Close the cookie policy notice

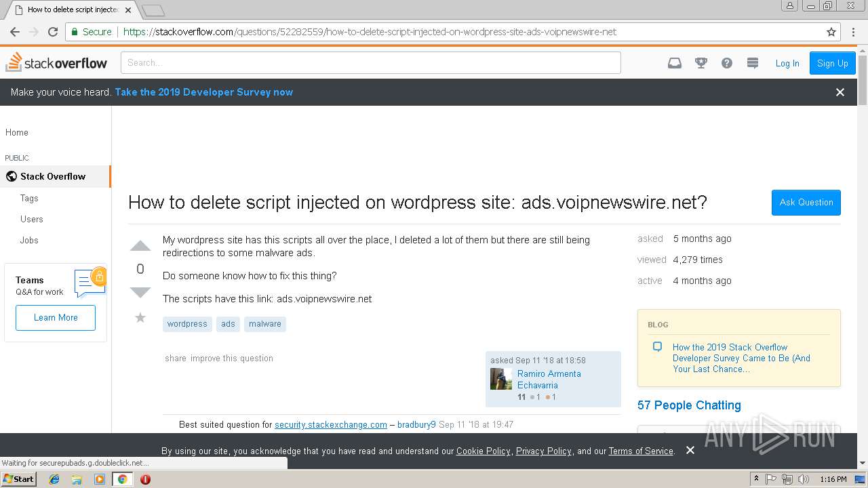(x=690, y=450)
